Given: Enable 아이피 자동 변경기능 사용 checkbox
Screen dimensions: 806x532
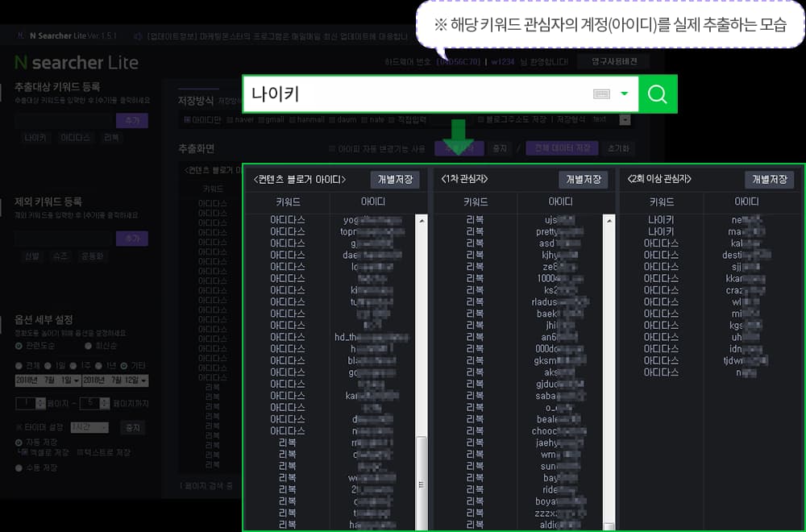Looking at the screenshot, I should 332,149.
